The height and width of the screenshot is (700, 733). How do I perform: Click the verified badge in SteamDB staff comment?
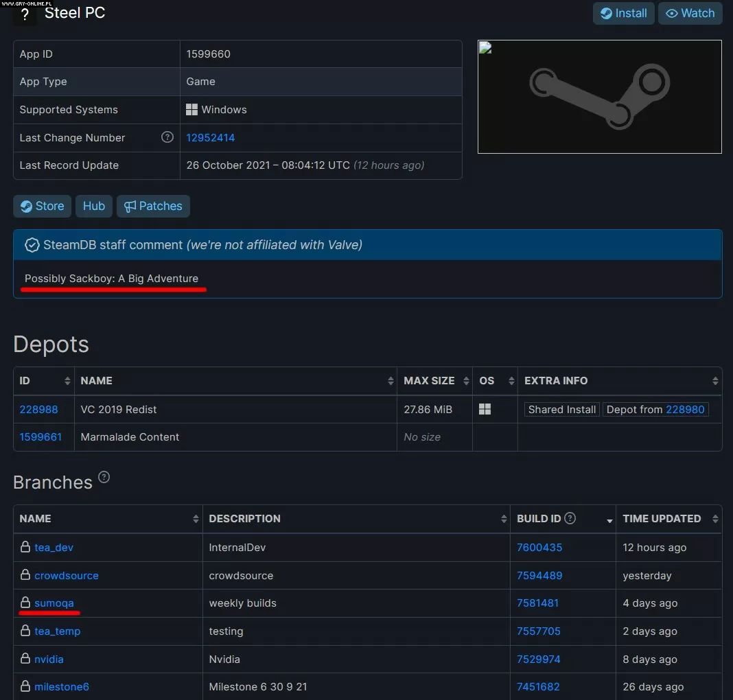32,245
